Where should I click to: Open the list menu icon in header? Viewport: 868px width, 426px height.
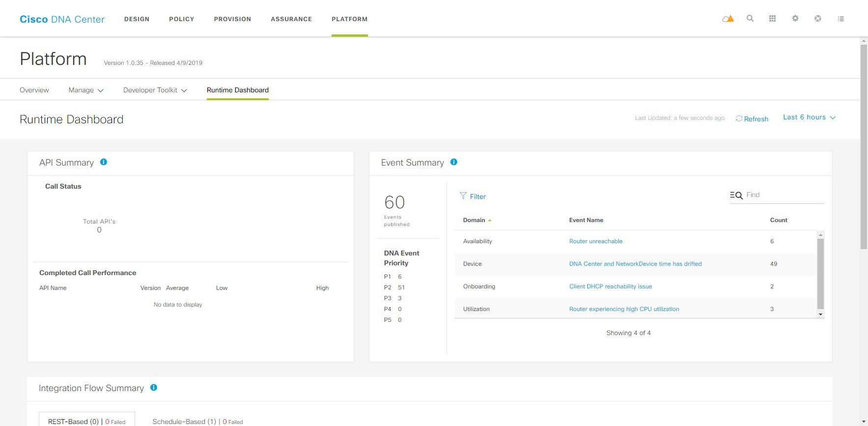[841, 19]
